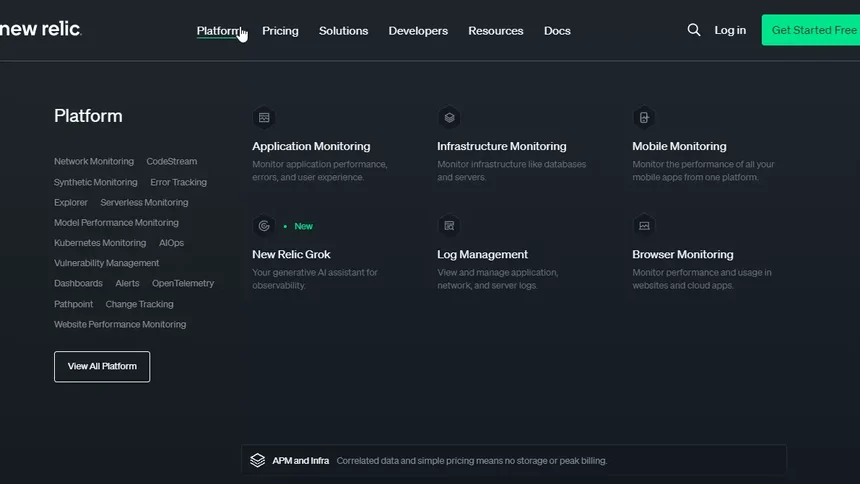Select the Explorer link
Screen dimensions: 860x484
pos(71,202)
